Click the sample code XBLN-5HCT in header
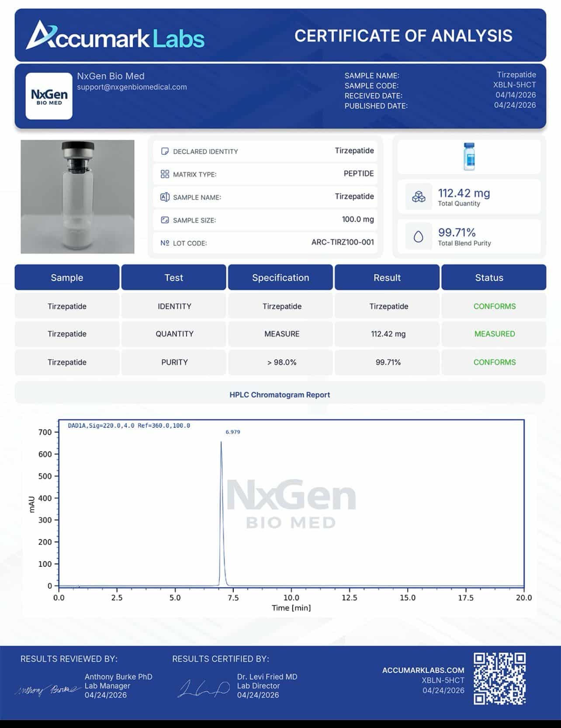 click(x=515, y=85)
